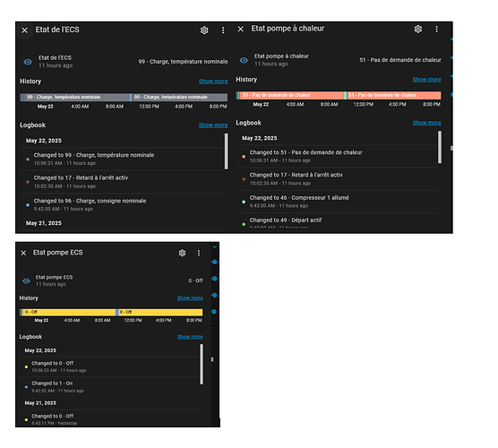498x448 pixels.
Task: Click eye icon next to Etat de l'ECS
Action: [28, 62]
